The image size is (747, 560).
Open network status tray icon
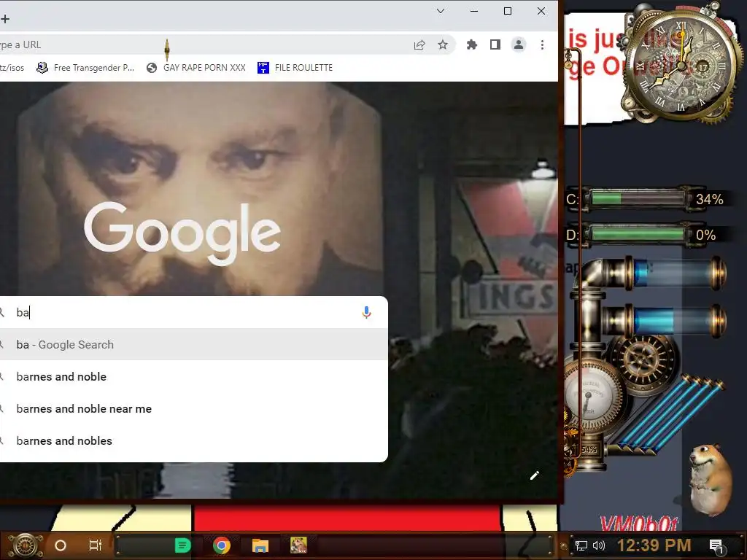[x=581, y=545]
